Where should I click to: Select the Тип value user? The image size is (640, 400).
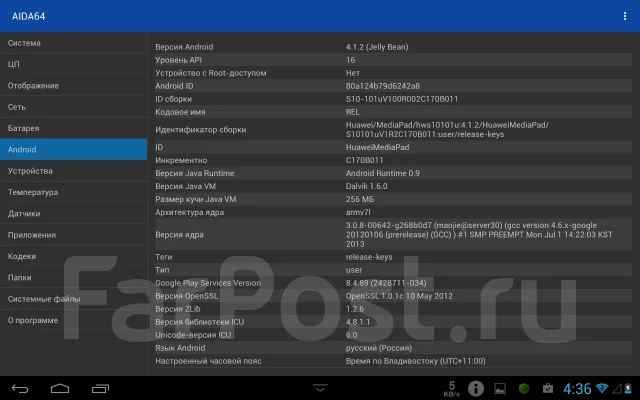point(353,270)
